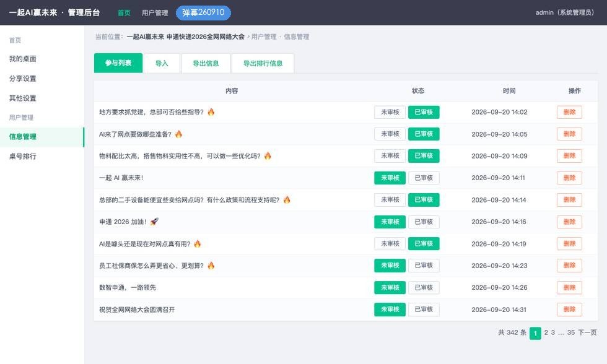Delete the 'AI来了网点要做哪些准备' message
The width and height of the screenshot is (607, 364).
[x=569, y=134]
